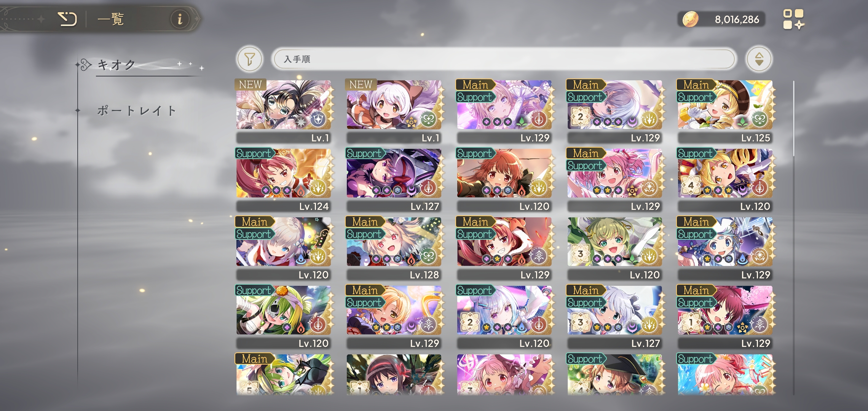Expand the 入手順 sort dropdown
The height and width of the screenshot is (411, 868).
point(504,59)
